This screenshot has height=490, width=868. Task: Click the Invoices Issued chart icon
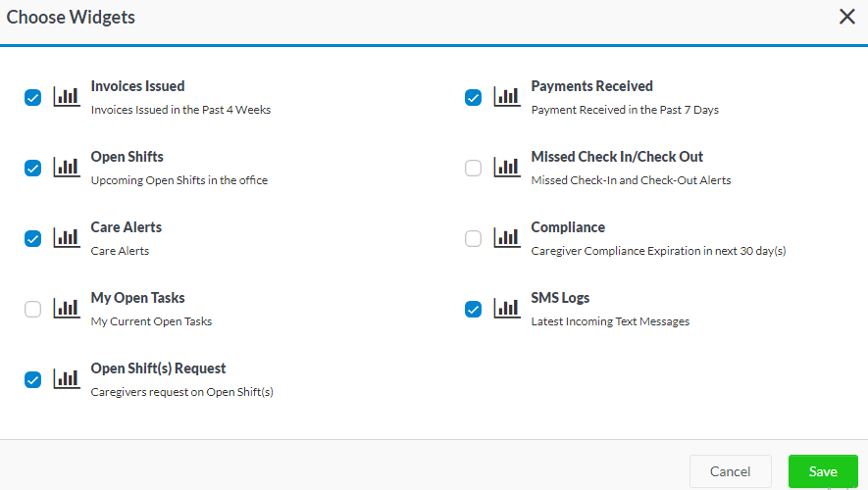click(x=67, y=96)
